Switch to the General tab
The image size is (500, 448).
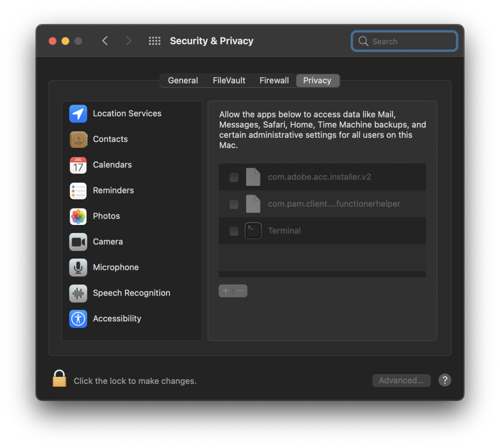(182, 80)
